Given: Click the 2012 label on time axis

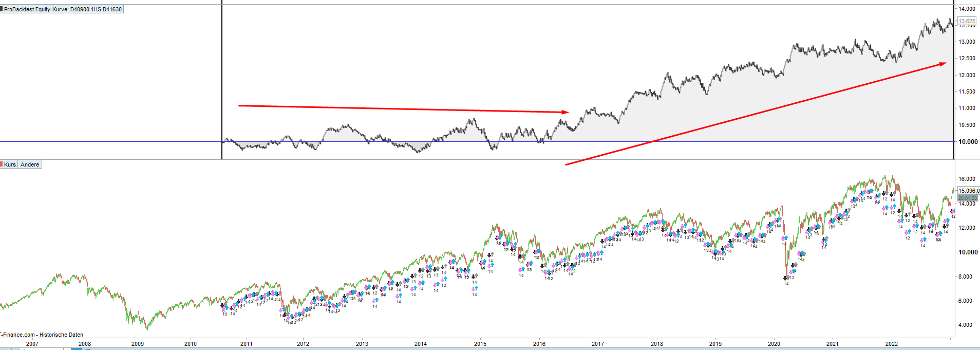Looking at the screenshot, I should pyautogui.click(x=303, y=344).
